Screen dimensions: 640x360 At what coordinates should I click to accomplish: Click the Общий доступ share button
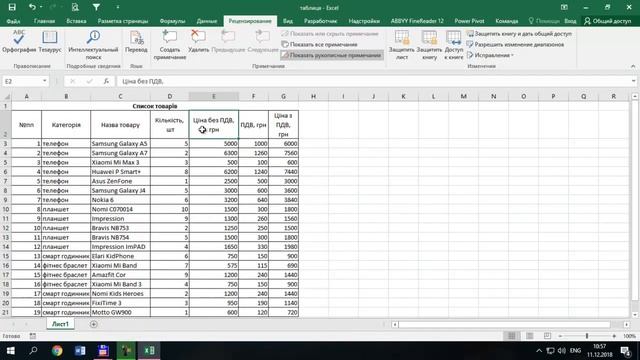point(607,21)
